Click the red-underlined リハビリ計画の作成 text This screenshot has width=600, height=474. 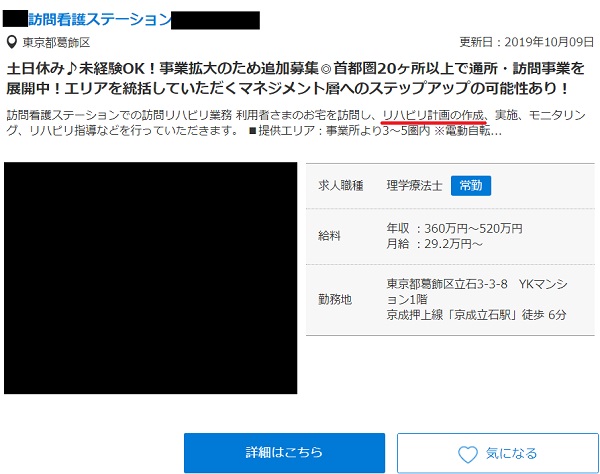click(433, 115)
